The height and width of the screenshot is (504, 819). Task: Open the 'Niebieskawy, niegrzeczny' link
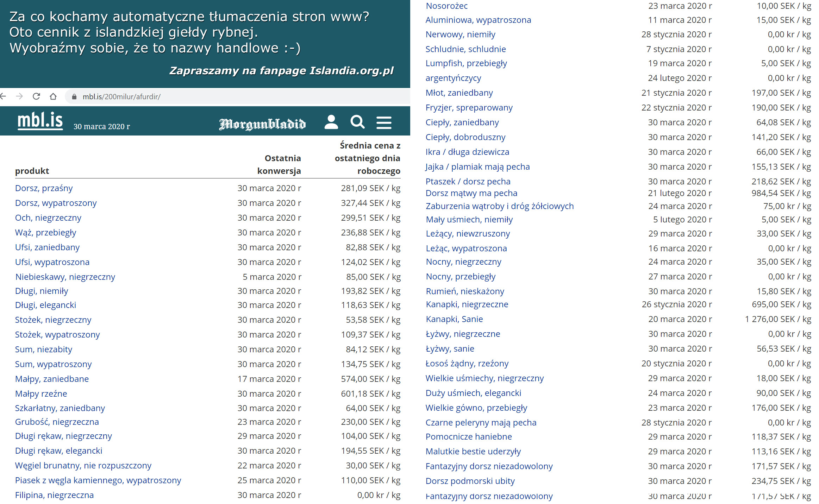[x=65, y=277]
